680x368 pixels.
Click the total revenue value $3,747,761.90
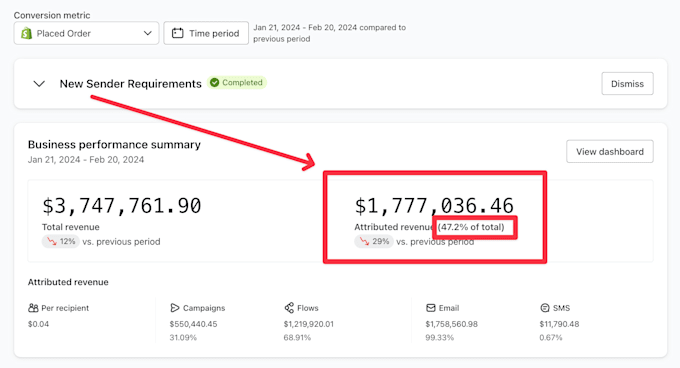coord(122,205)
